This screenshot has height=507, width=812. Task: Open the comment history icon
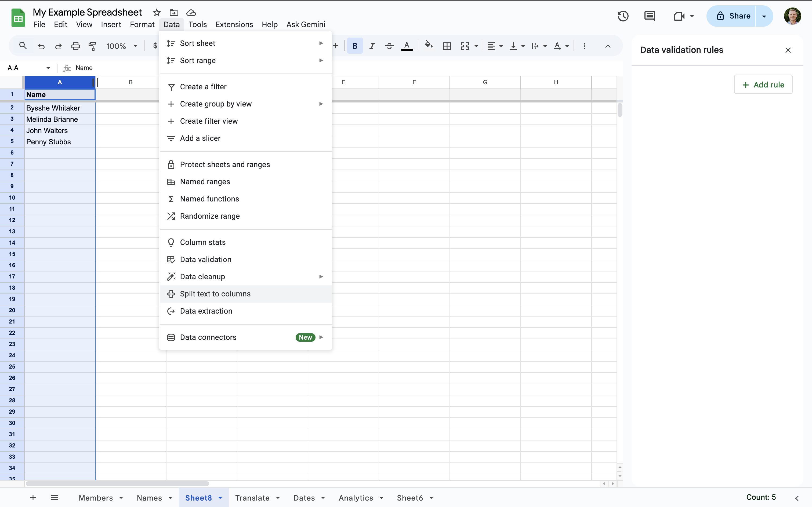[650, 16]
